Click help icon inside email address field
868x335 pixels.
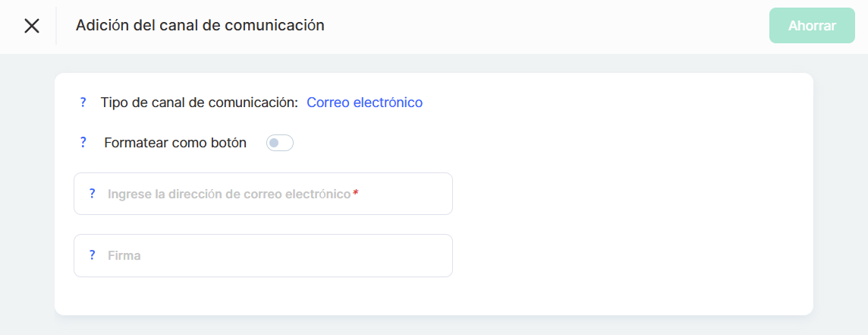[92, 194]
